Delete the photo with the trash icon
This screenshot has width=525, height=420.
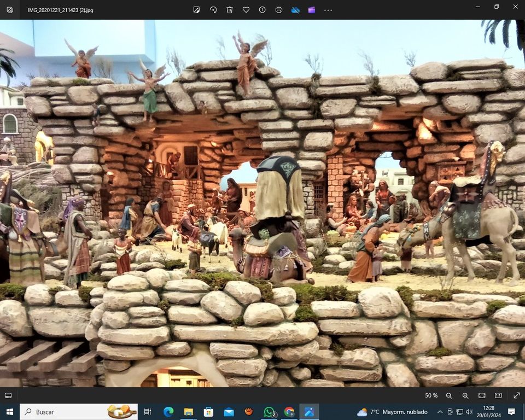(x=230, y=10)
